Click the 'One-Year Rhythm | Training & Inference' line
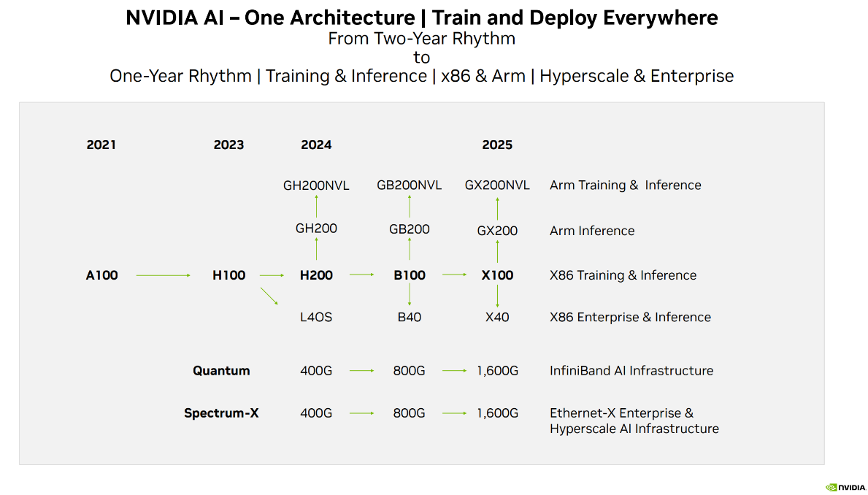The width and height of the screenshot is (868, 495). (269, 76)
